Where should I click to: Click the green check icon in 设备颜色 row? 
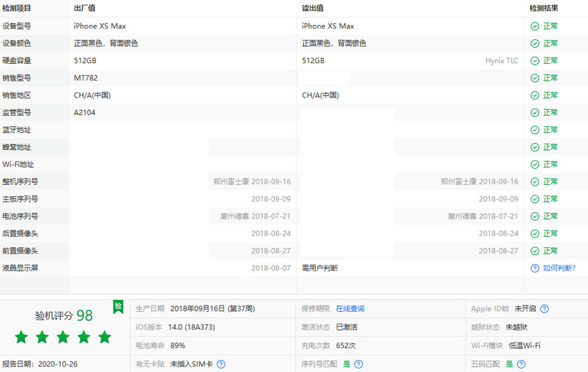click(x=535, y=43)
